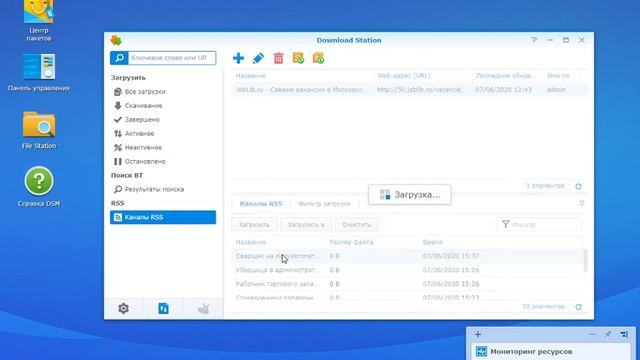This screenshot has height=360, width=640.
Task: Select Каналы RSS in the sidebar
Action: 163,217
